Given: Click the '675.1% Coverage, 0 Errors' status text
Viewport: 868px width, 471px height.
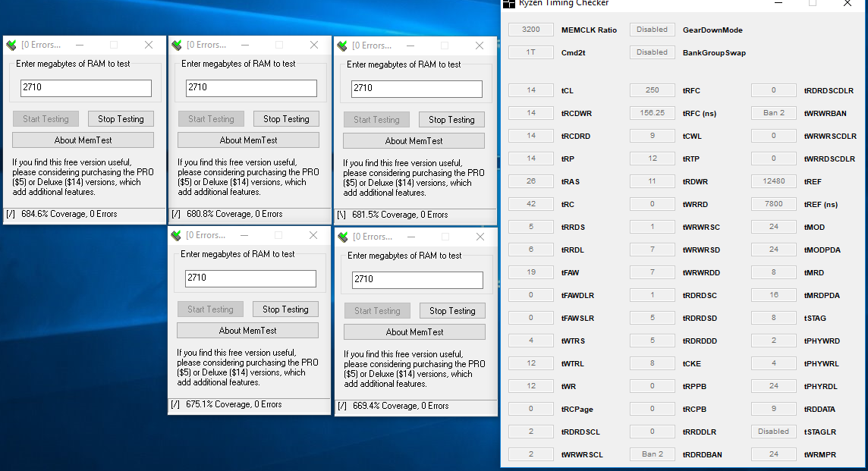Looking at the screenshot, I should click(234, 404).
